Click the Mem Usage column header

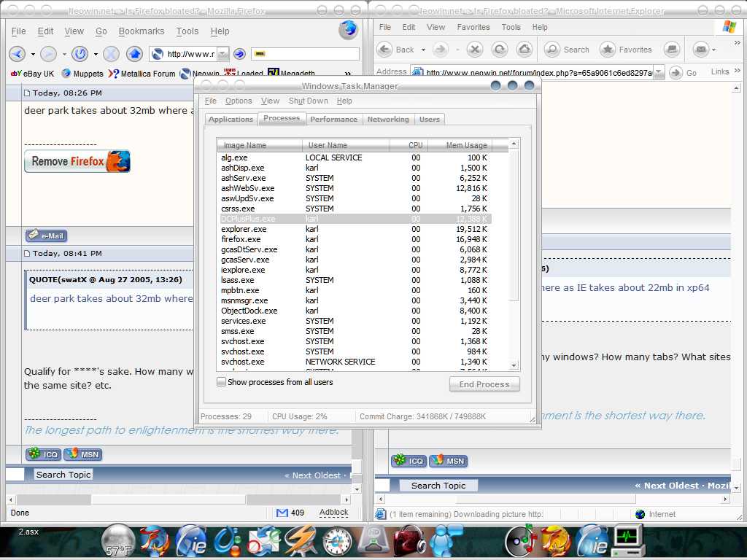coord(466,145)
